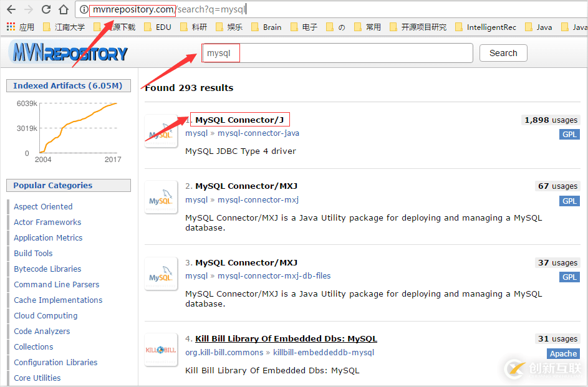The height and width of the screenshot is (387, 588).
Task: Open Collections category
Action: 34,347
